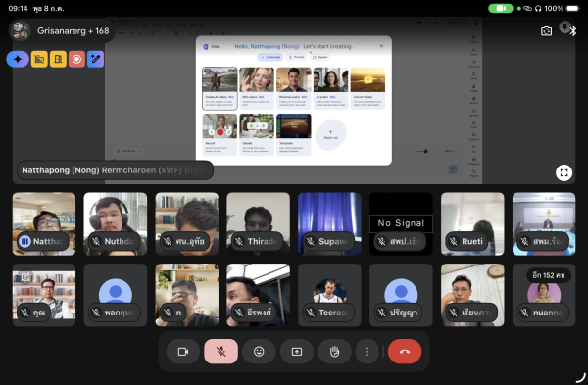
Task: Tap the green screen-recording pill in the status bar
Action: pyautogui.click(x=500, y=8)
